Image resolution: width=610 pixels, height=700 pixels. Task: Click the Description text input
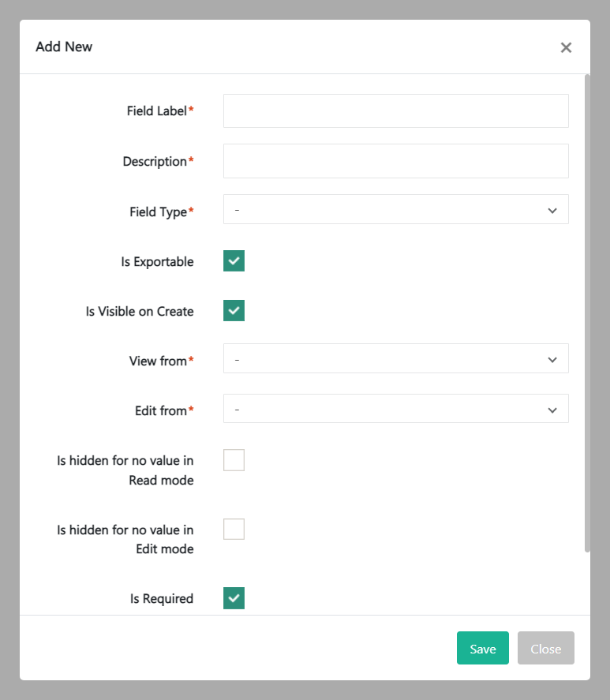point(395,161)
